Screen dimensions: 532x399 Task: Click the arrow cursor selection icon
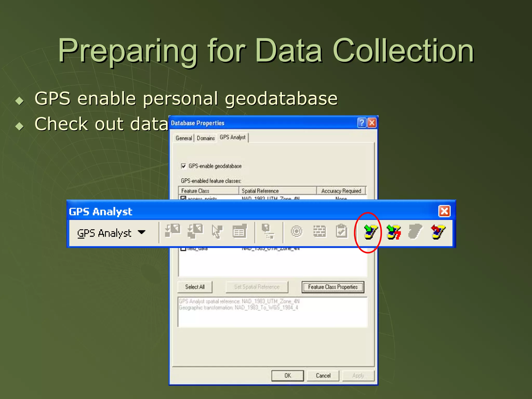point(217,231)
